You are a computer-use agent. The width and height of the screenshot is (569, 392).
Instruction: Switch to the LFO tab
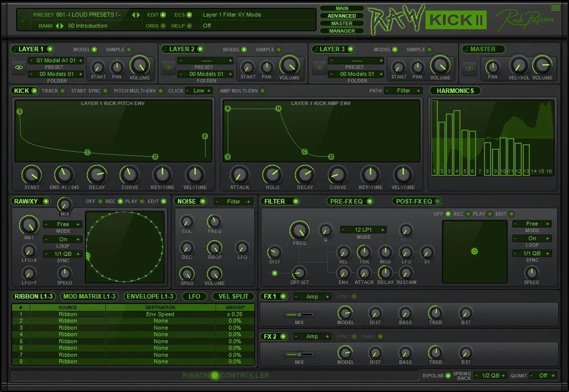[194, 297]
